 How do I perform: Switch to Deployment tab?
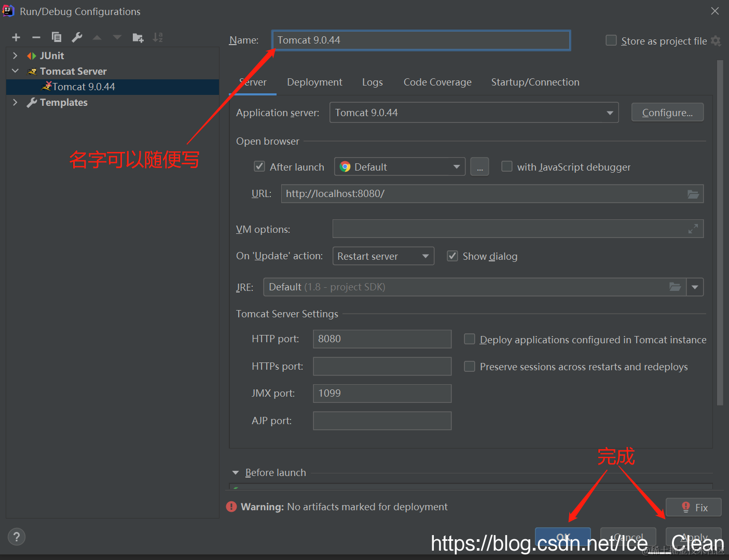(x=314, y=82)
